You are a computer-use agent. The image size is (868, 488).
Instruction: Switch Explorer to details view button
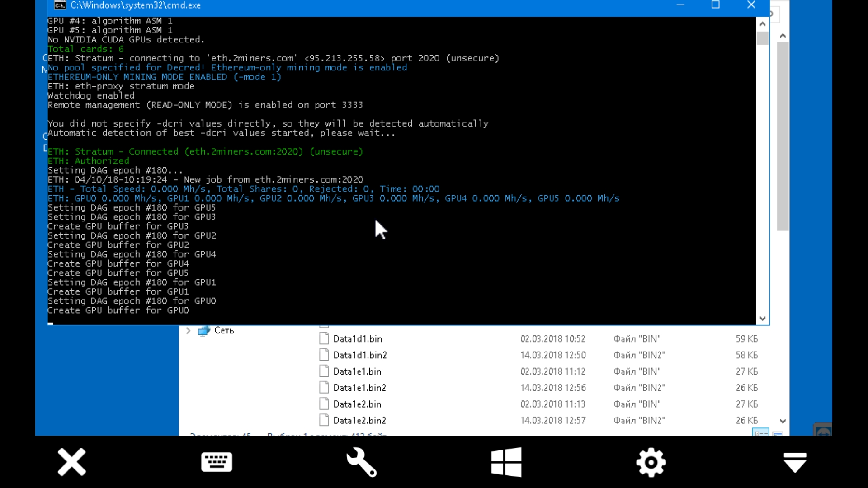tap(760, 433)
